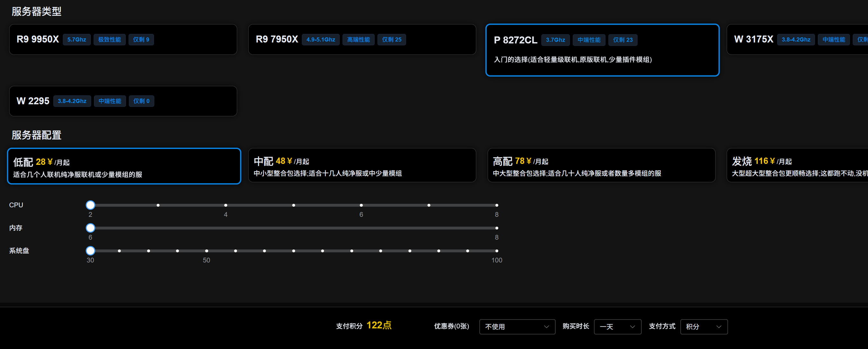The image size is (868, 349).
Task: Set CPU slider to 4 cores
Action: [x=226, y=205]
